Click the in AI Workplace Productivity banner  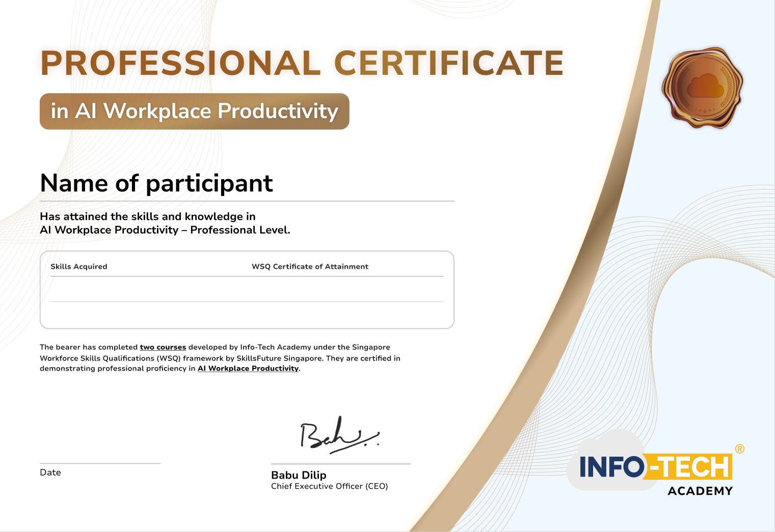[195, 111]
